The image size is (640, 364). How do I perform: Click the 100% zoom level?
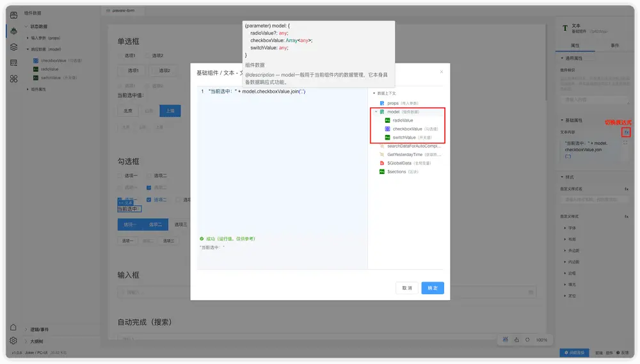point(541,340)
